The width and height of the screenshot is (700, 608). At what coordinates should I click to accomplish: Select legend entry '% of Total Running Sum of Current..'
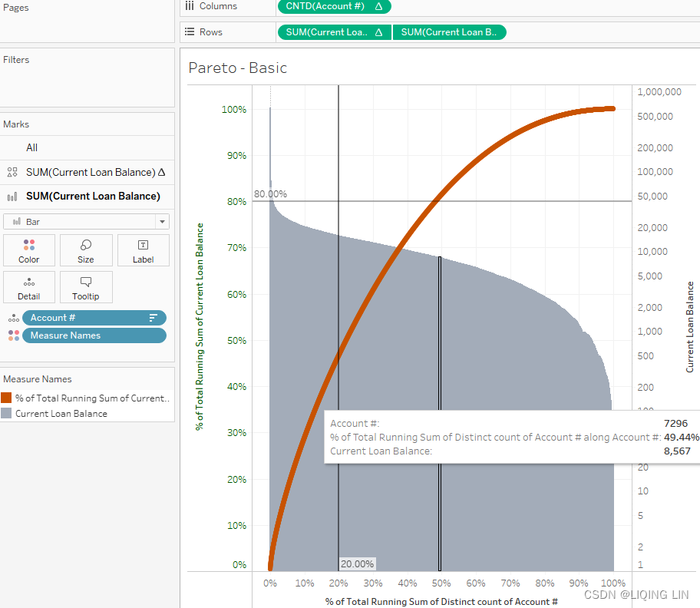coord(92,398)
